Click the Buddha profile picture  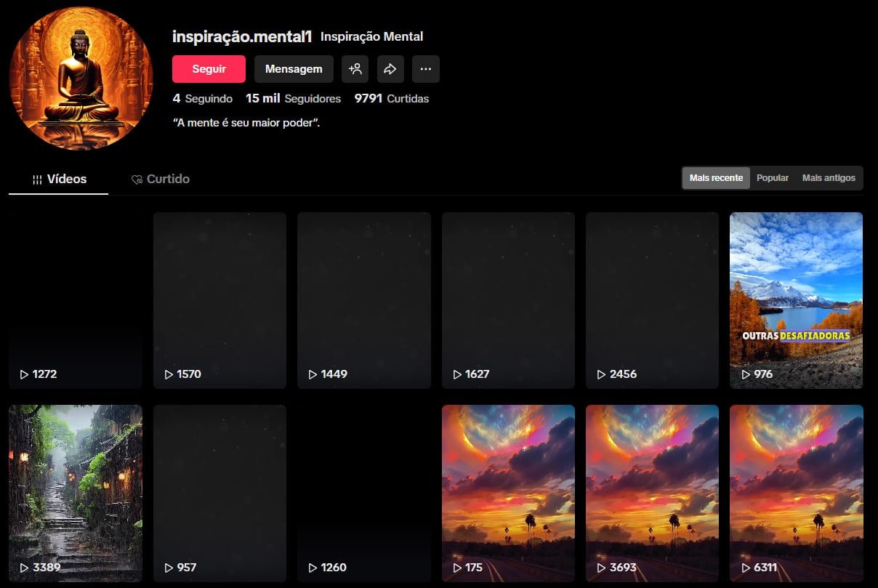[x=81, y=78]
